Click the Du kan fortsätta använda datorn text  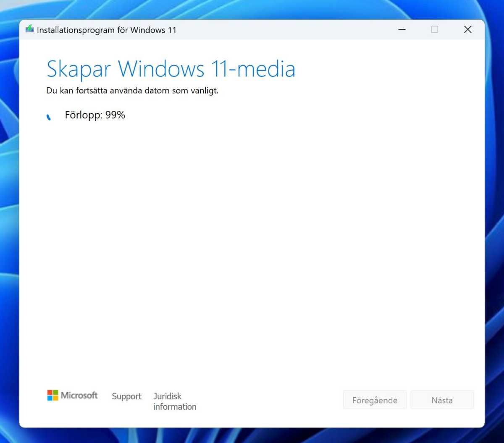coord(132,91)
